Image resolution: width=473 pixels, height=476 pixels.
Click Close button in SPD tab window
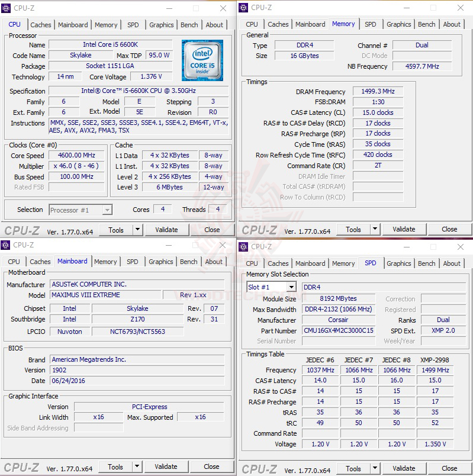449,468
